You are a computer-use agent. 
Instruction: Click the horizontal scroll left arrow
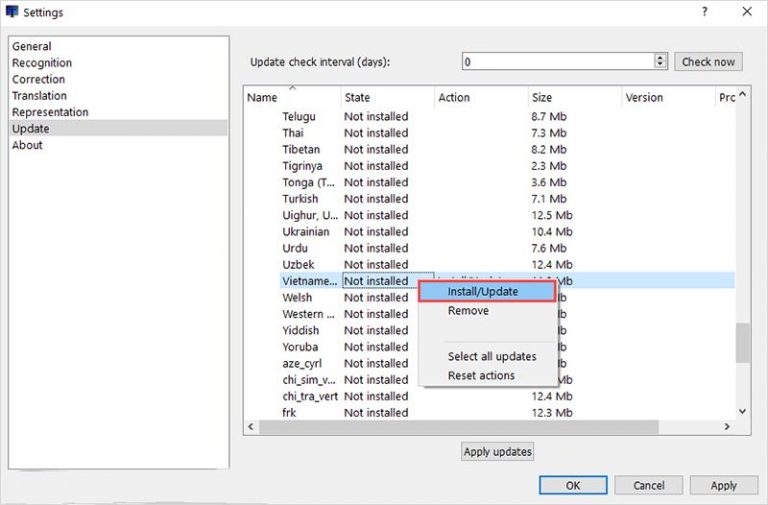(x=251, y=427)
